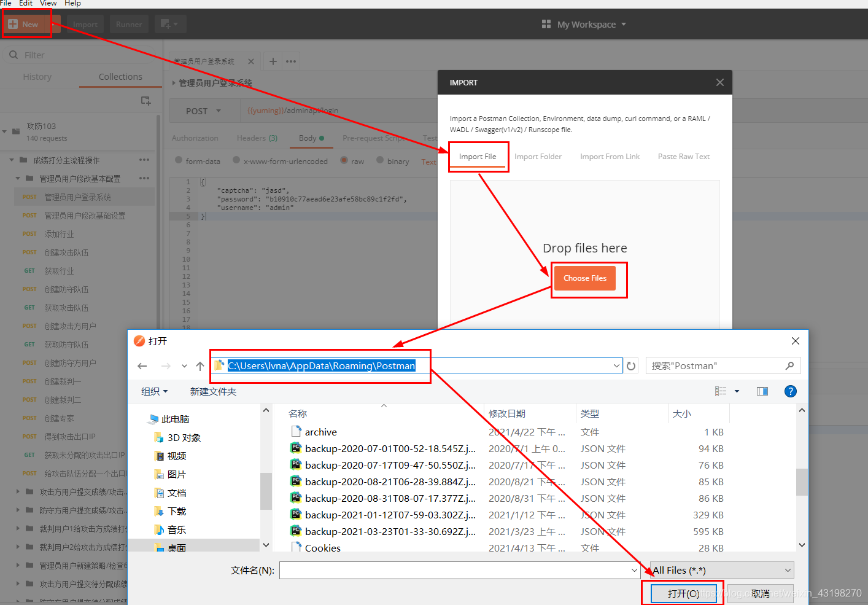Select the form-data radio button
This screenshot has height=605, width=868.
point(179,160)
